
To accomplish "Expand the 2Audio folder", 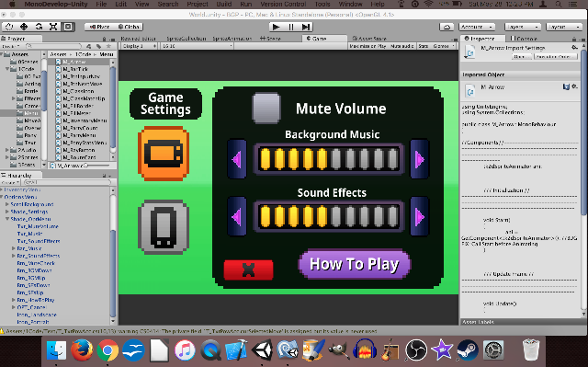I will [x=7, y=150].
